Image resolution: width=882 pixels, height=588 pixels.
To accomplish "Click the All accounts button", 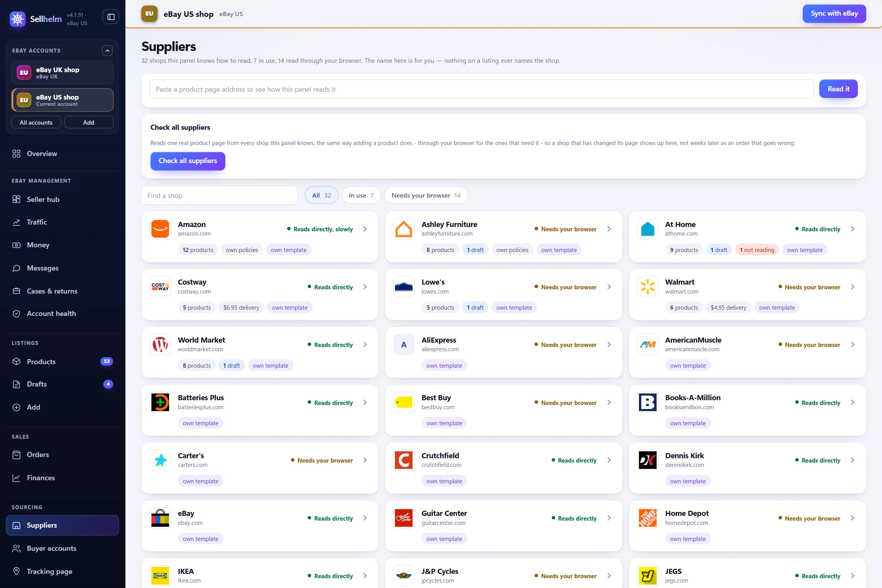I will (36, 122).
